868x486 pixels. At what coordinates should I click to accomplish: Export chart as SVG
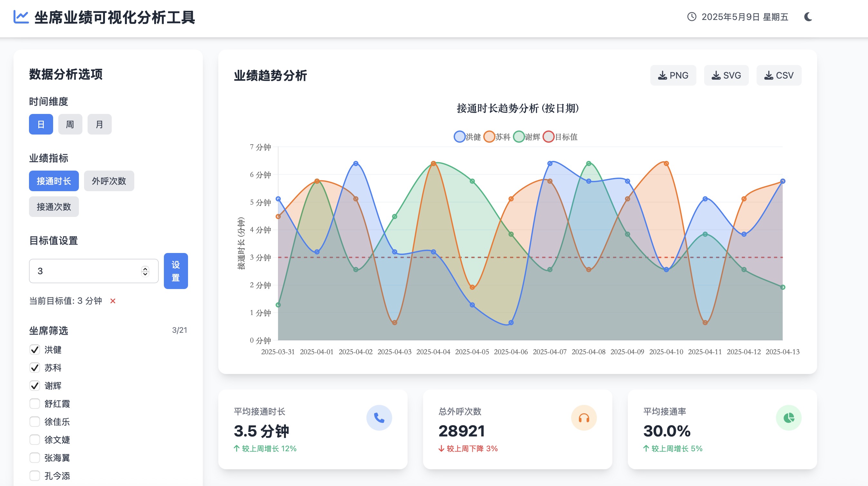pos(726,75)
